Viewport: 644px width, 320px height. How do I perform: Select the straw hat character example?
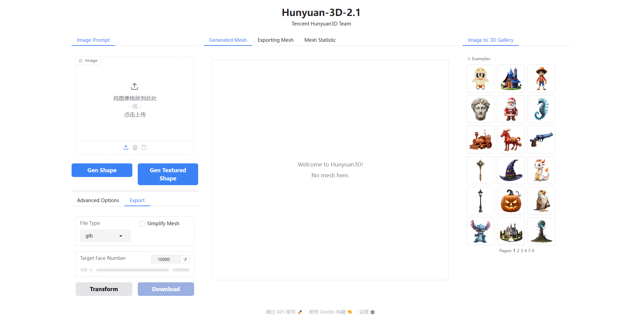[542, 78]
